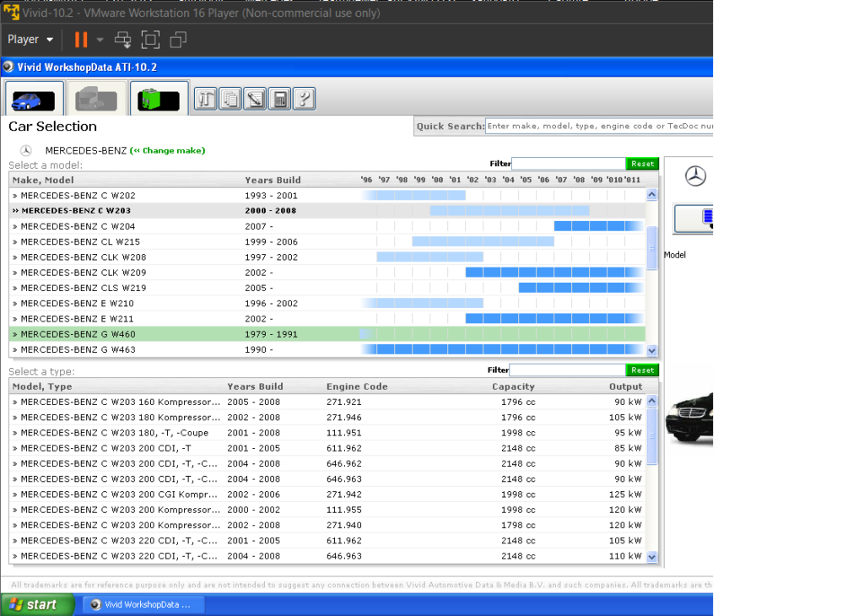
Task: Click the small Mercedes logo beside the make name
Action: click(x=26, y=150)
